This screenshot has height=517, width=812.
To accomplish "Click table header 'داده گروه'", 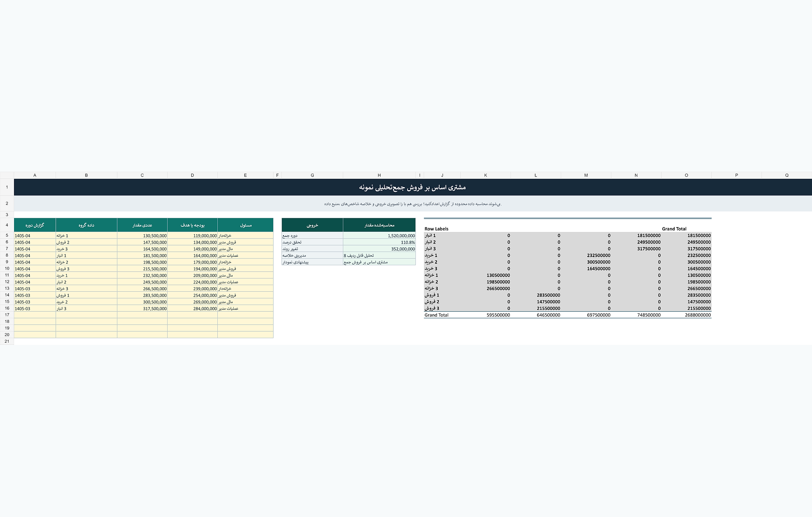I will pyautogui.click(x=86, y=225).
